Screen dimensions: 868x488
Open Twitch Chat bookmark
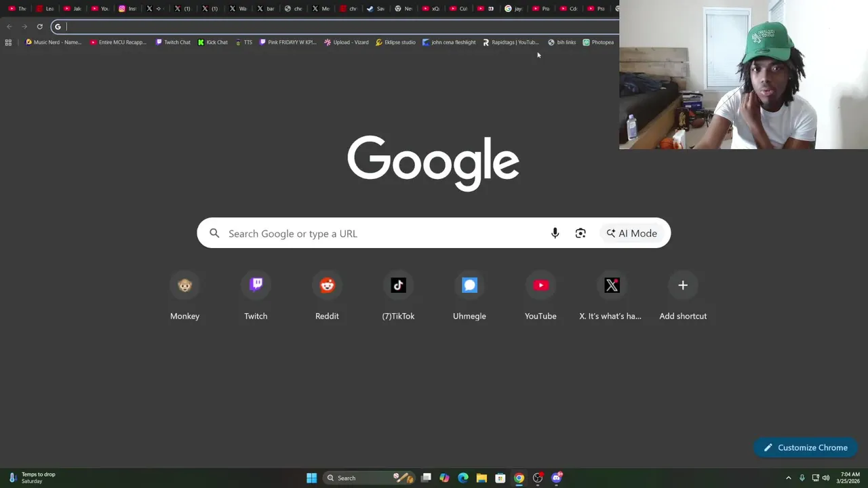(173, 42)
